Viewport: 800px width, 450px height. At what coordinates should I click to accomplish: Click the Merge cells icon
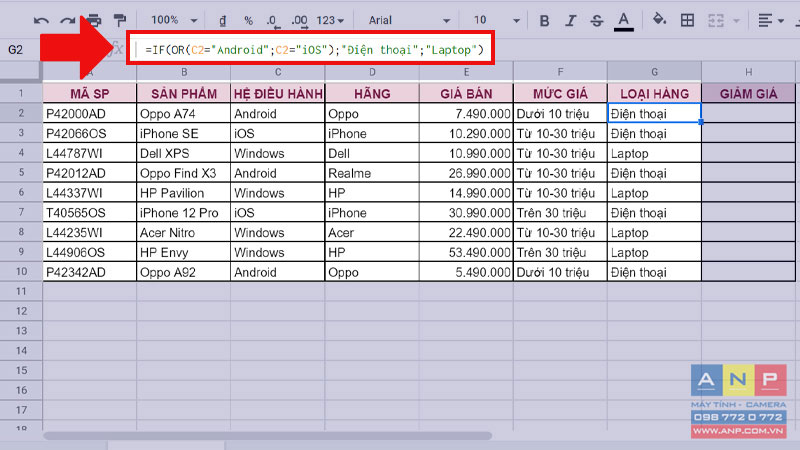715,20
